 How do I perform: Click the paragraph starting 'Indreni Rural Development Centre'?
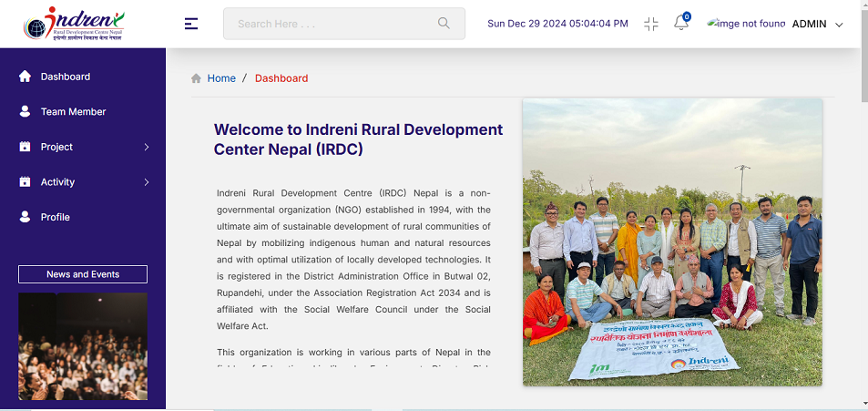353,259
